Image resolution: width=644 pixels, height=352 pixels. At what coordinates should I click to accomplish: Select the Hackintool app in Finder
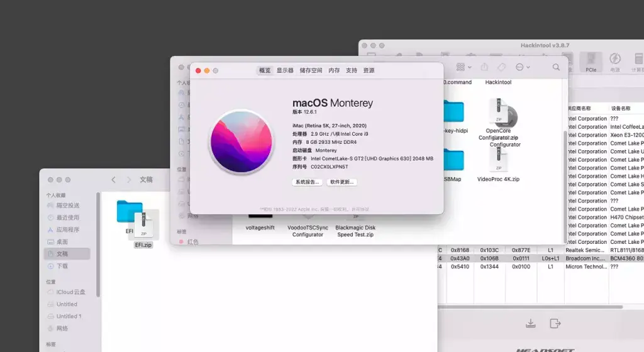[x=498, y=82]
